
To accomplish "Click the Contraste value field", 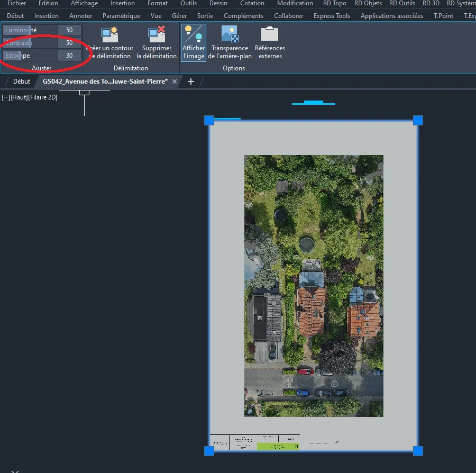I will point(69,43).
